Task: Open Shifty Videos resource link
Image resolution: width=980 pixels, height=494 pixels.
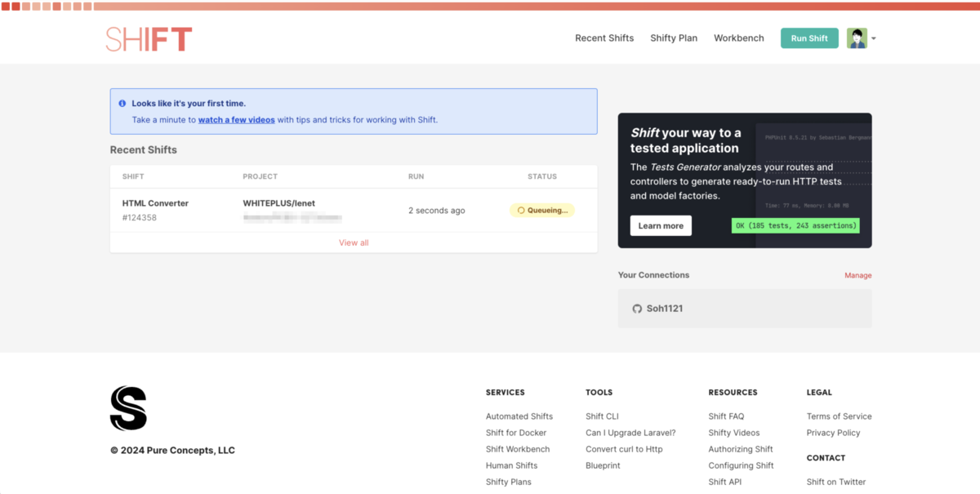Action: tap(734, 433)
